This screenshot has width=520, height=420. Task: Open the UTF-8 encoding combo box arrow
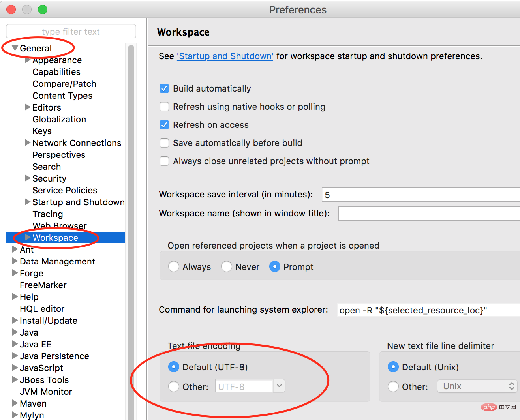(x=279, y=386)
